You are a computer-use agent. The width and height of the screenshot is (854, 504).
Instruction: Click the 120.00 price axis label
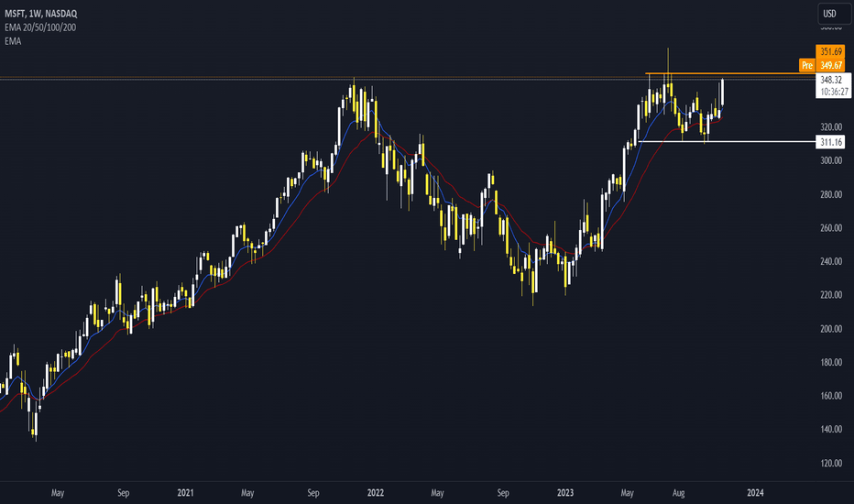click(831, 463)
